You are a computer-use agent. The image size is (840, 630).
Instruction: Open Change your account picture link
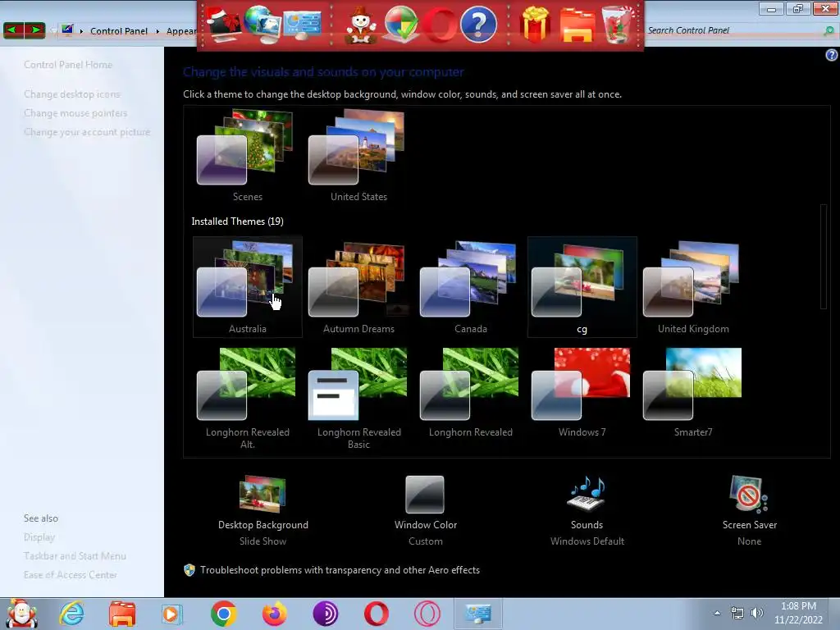pyautogui.click(x=87, y=132)
